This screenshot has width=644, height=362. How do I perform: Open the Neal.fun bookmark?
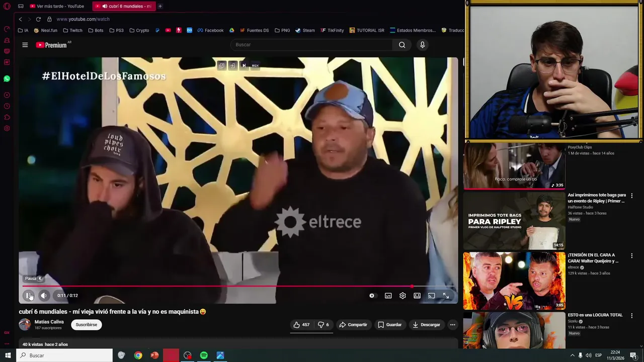pyautogui.click(x=45, y=30)
